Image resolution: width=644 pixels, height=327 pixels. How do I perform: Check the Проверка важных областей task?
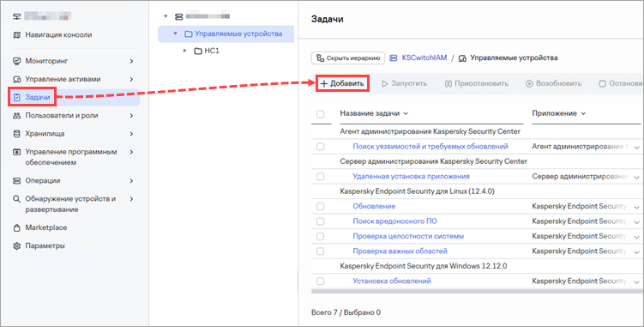pyautogui.click(x=321, y=251)
